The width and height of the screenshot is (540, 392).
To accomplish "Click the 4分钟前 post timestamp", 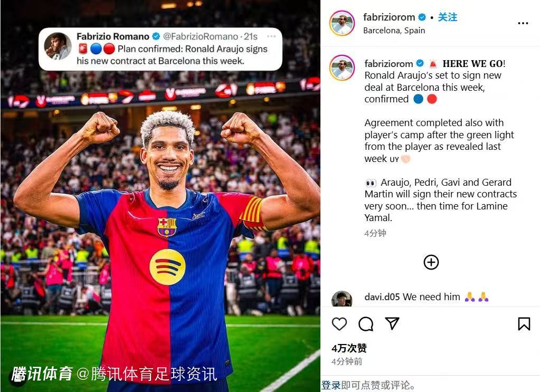I will [x=347, y=361].
